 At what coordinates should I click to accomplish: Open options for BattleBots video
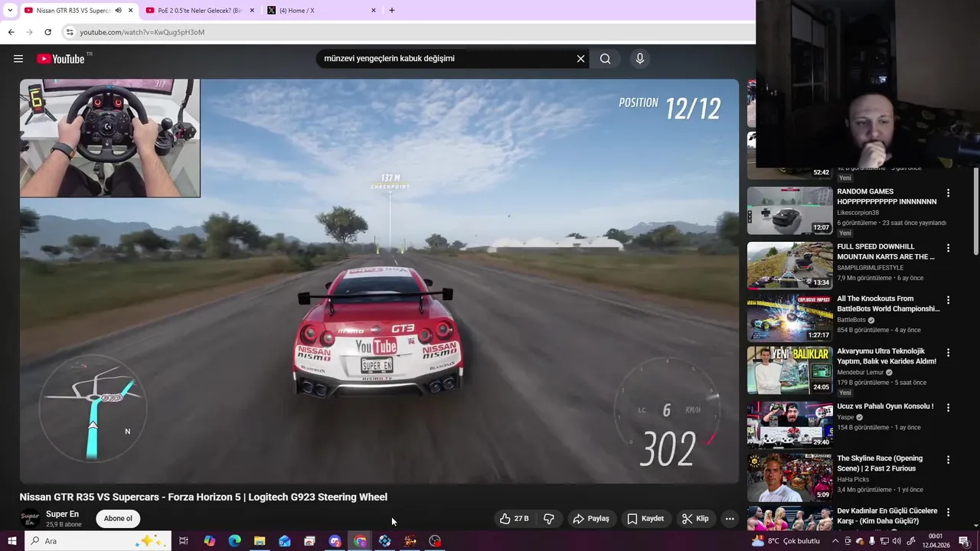[948, 301]
